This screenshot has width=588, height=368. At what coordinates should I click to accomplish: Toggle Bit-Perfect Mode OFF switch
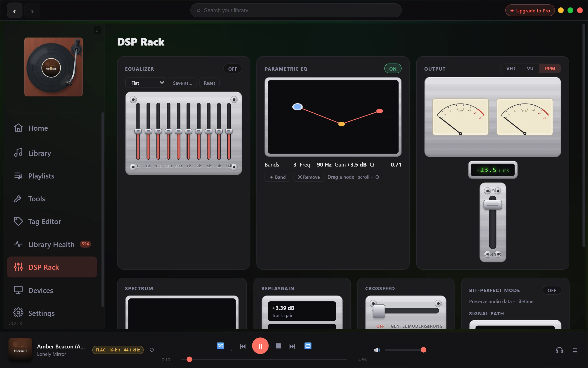tap(552, 290)
